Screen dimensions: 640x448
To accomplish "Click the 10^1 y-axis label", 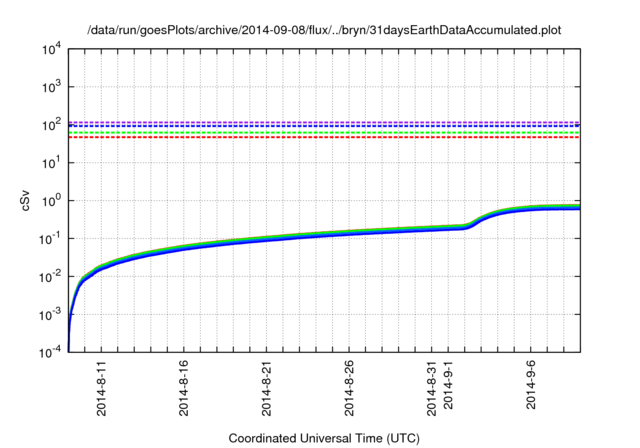I will (51, 162).
